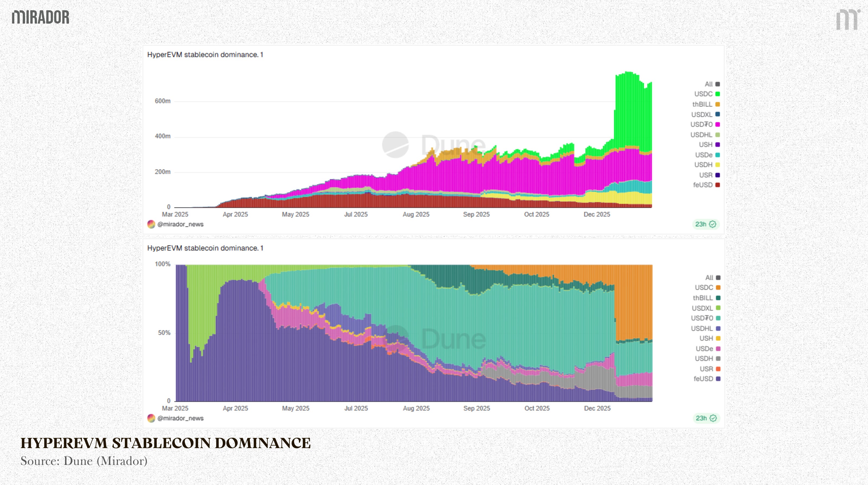Screen dimensions: 868x485
Task: Click the top chart's @mirador_news avatar icon
Action: tap(151, 224)
